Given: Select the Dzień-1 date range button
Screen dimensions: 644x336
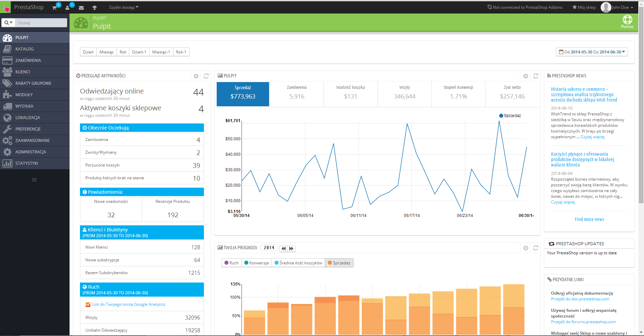Looking at the screenshot, I should pyautogui.click(x=139, y=52).
